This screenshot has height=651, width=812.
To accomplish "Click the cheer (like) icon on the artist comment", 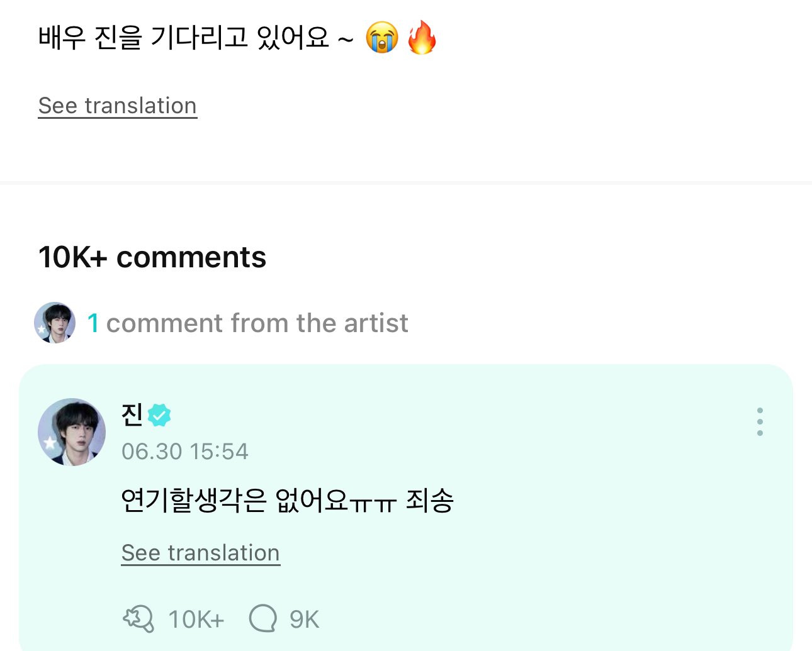I will [x=138, y=619].
